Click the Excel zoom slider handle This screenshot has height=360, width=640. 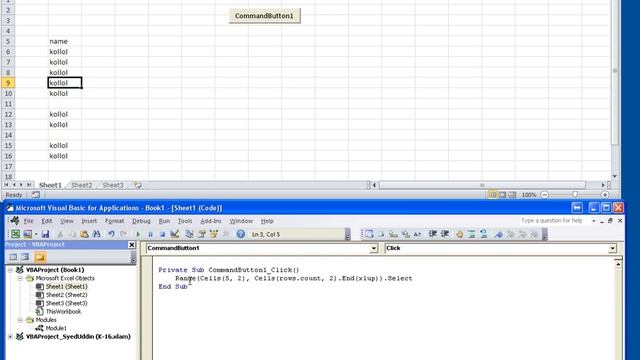[x=575, y=195]
